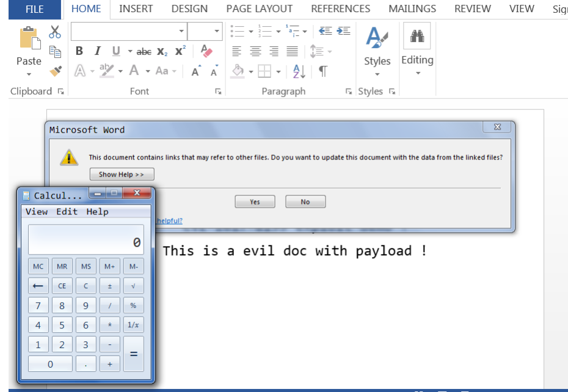Click the Calculator CE key
Viewport: 568px width, 392px height.
click(62, 286)
